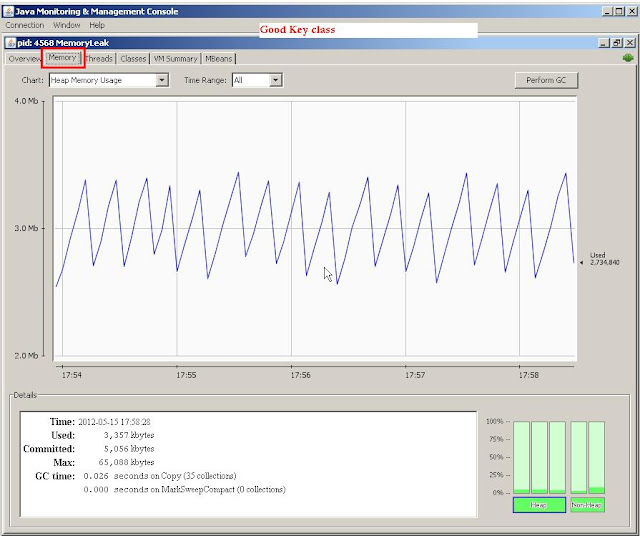Click the MarkSweepCompact 0 collections line
This screenshot has width=640, height=536.
click(x=184, y=489)
